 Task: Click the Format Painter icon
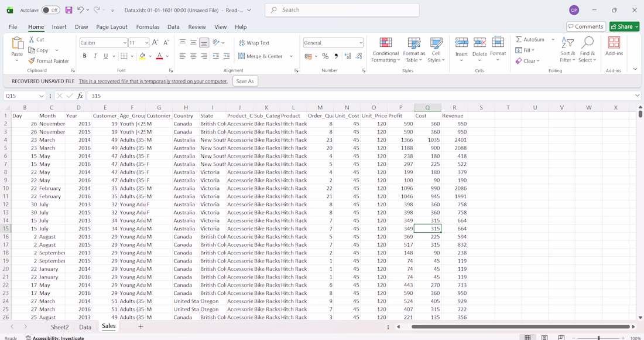click(x=32, y=61)
